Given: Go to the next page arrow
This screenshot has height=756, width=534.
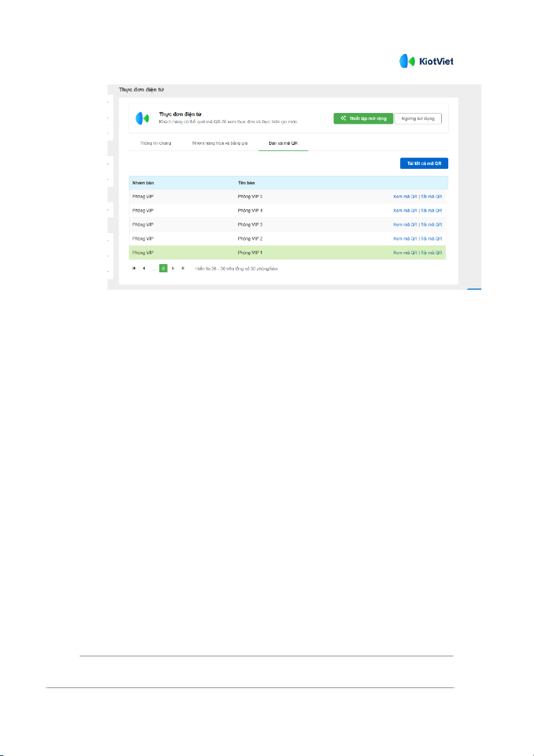Looking at the screenshot, I should tap(173, 269).
